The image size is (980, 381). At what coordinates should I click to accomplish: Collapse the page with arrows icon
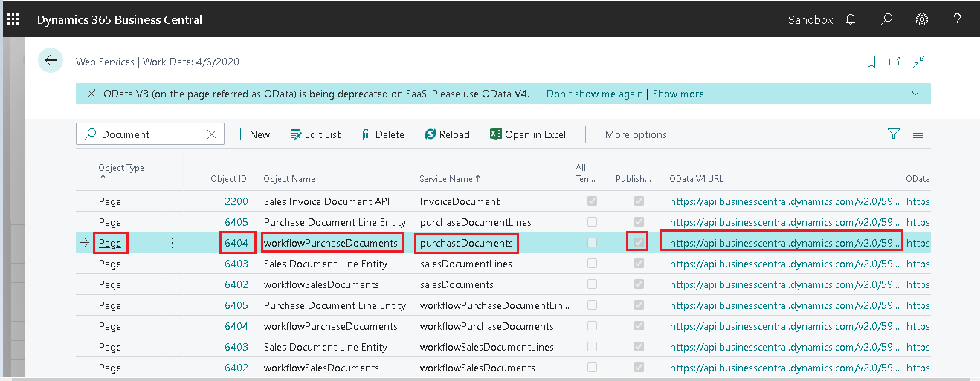click(919, 62)
